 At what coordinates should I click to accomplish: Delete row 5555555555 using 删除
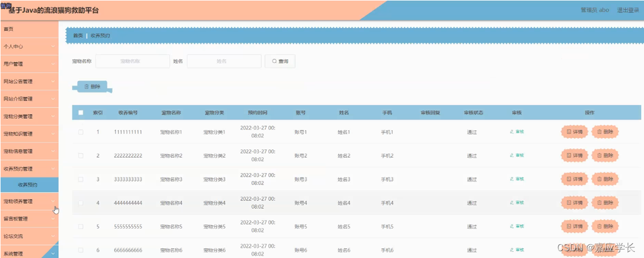(x=605, y=227)
